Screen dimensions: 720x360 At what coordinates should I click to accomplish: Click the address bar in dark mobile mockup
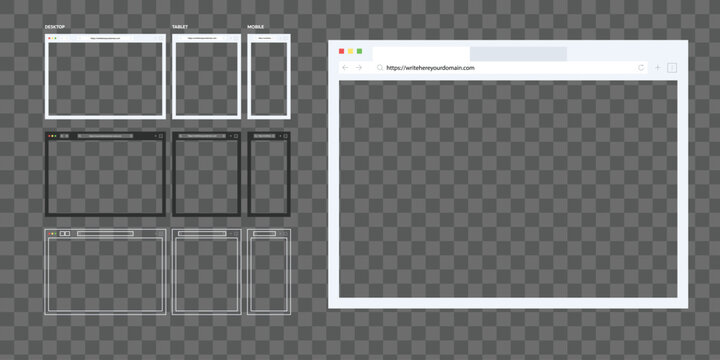[x=264, y=136]
